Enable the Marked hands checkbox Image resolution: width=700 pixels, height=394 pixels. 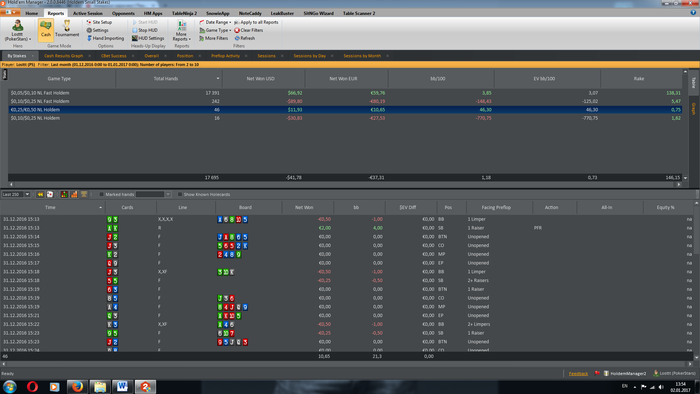(x=101, y=194)
